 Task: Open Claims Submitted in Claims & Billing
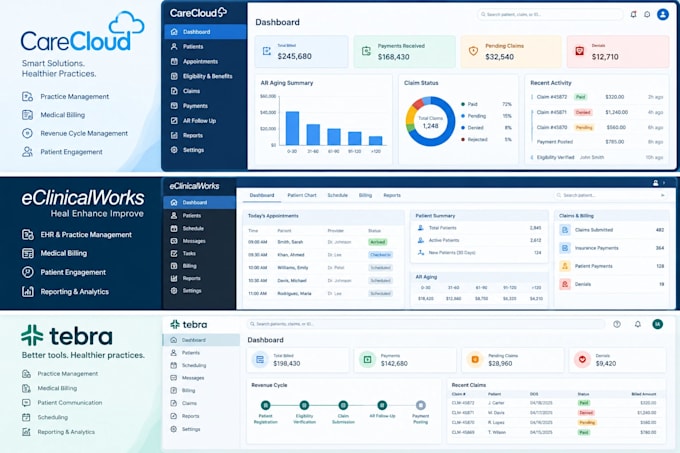coord(611,230)
